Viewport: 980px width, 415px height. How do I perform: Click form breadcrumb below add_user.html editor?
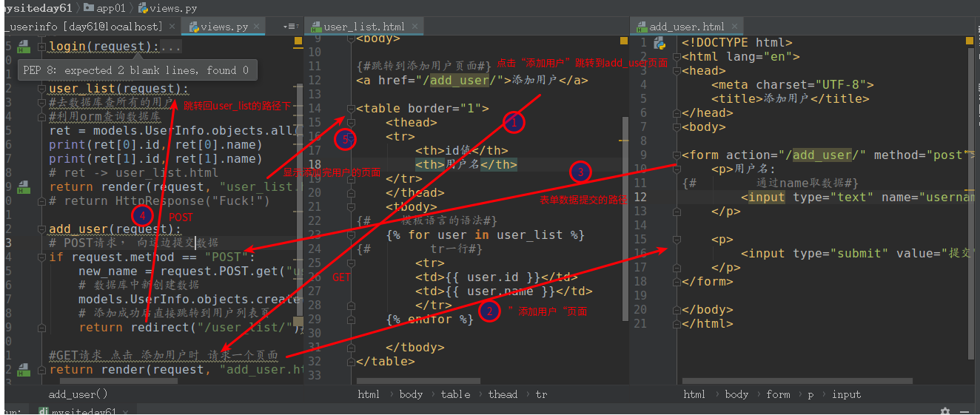pyautogui.click(x=778, y=394)
